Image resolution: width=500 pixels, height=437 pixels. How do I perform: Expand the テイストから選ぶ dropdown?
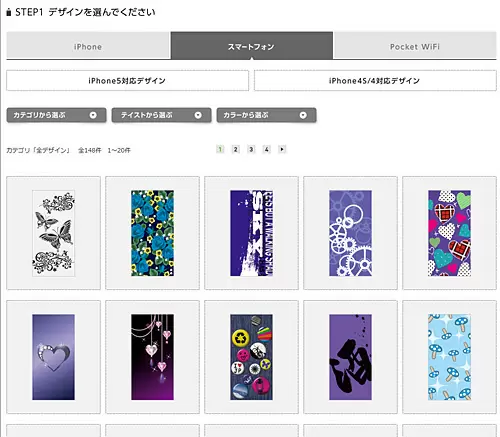pos(161,115)
